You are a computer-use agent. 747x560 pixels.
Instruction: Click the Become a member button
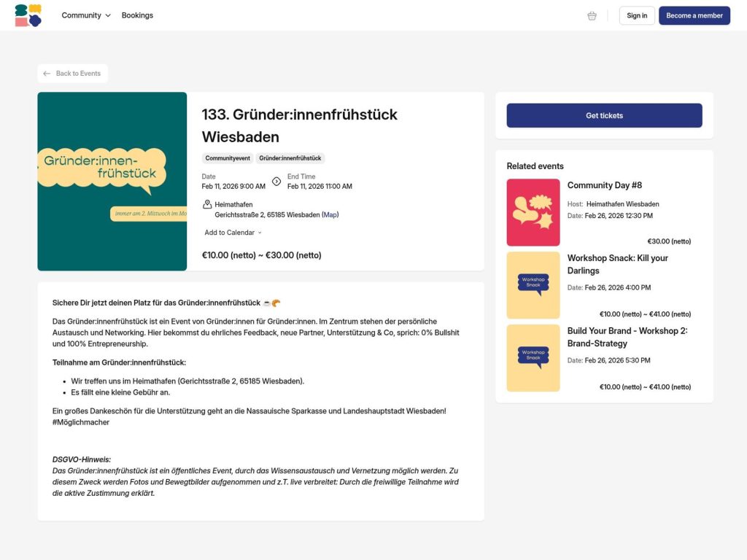click(694, 15)
